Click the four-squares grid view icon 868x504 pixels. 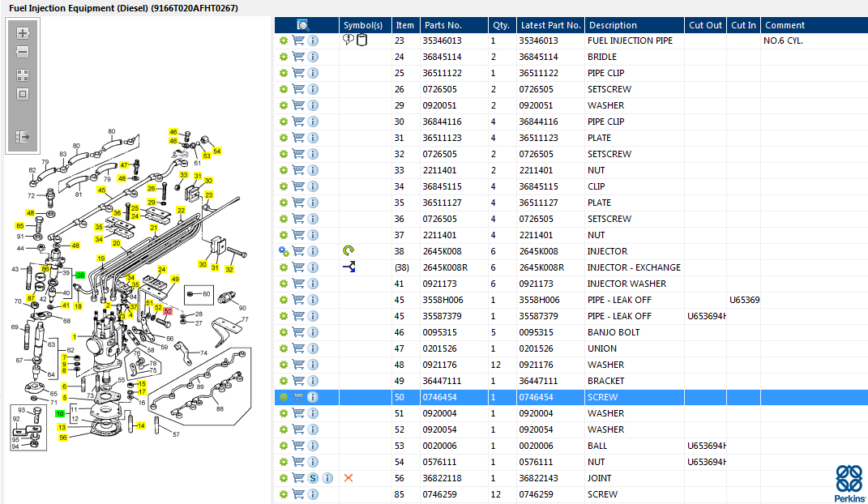(23, 75)
